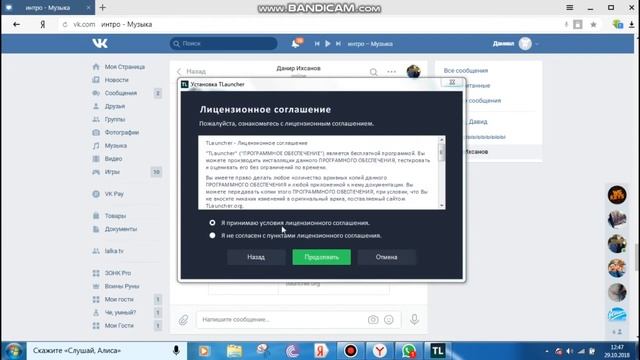
Task: Click the license text scrollbar down arrow
Action: coord(441,206)
